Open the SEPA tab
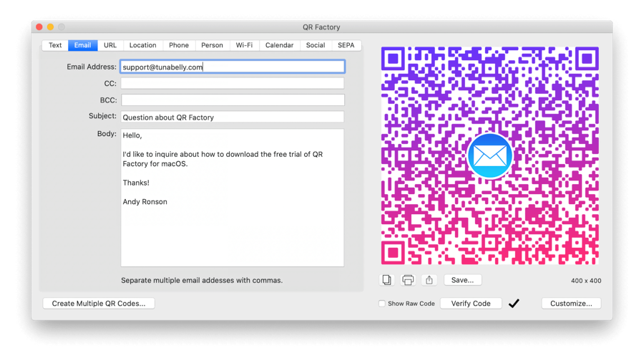 pyautogui.click(x=346, y=45)
